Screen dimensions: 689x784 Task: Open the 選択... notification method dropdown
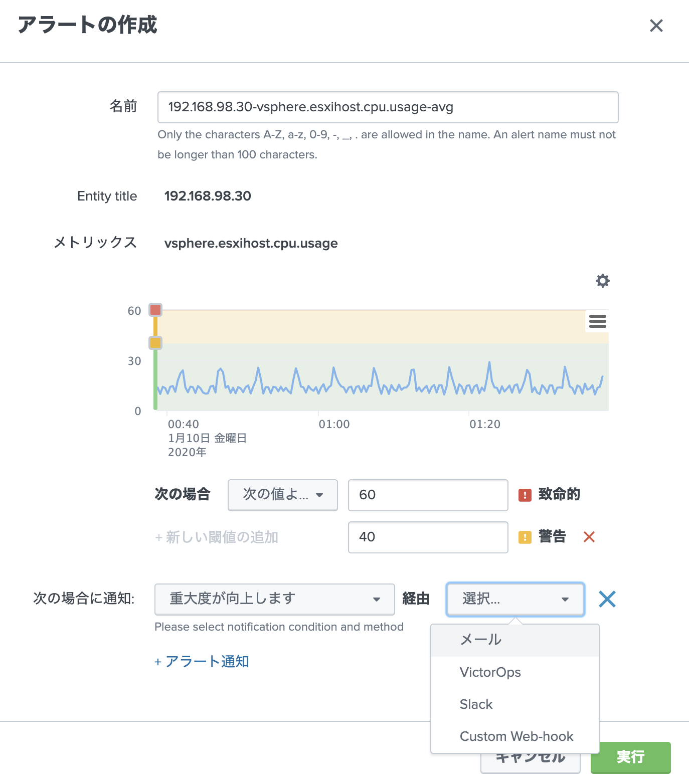click(515, 599)
